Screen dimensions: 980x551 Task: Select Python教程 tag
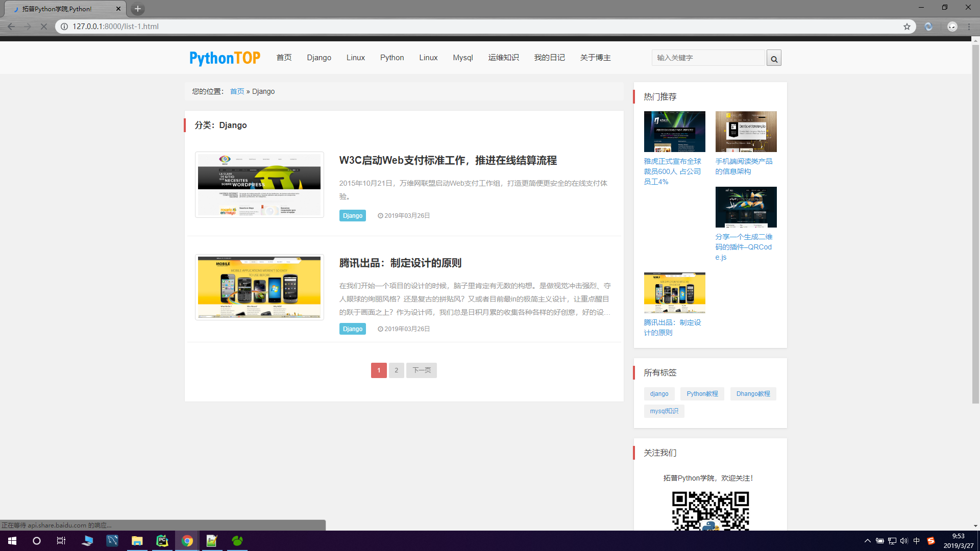(x=702, y=394)
